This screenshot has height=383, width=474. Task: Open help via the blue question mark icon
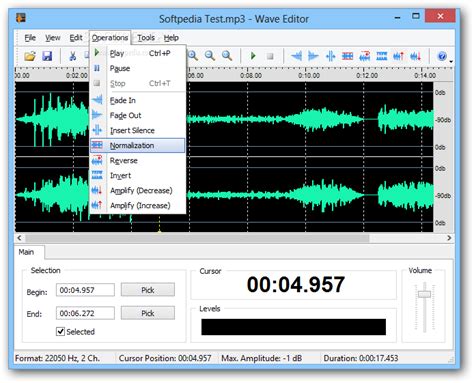442,56
